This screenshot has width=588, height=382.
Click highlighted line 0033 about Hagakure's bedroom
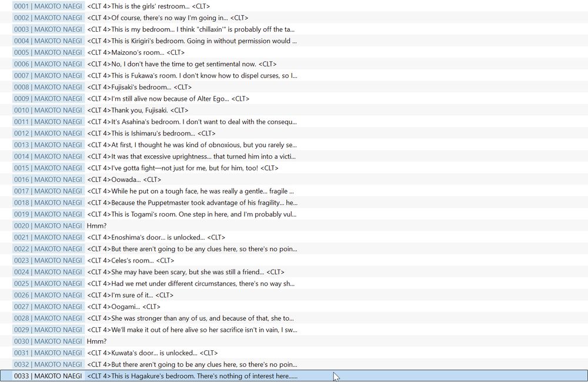(294, 376)
